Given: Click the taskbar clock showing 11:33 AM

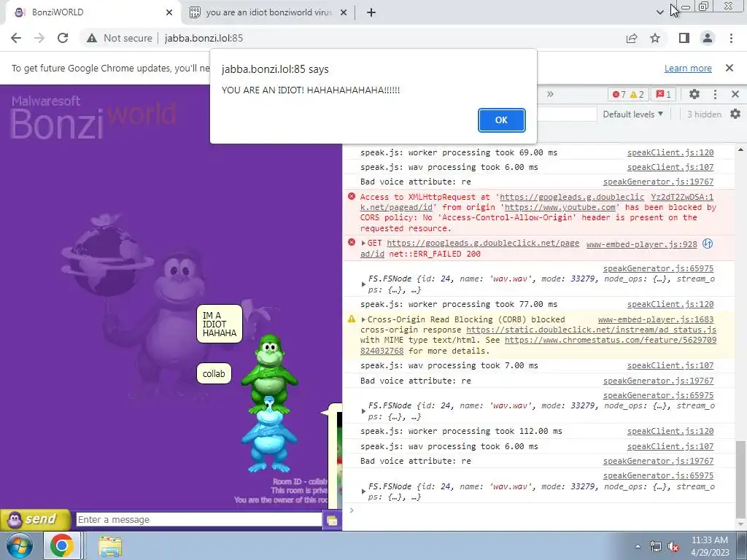Looking at the screenshot, I should [x=710, y=545].
